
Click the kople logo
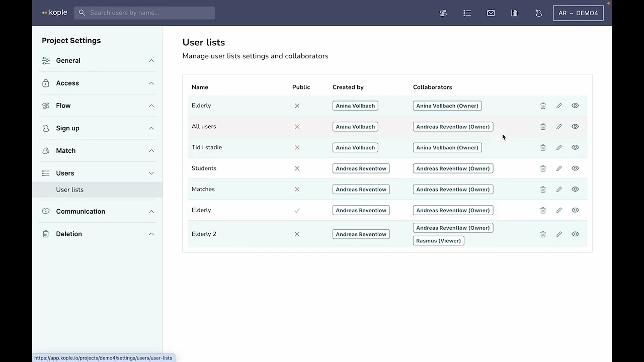[55, 13]
